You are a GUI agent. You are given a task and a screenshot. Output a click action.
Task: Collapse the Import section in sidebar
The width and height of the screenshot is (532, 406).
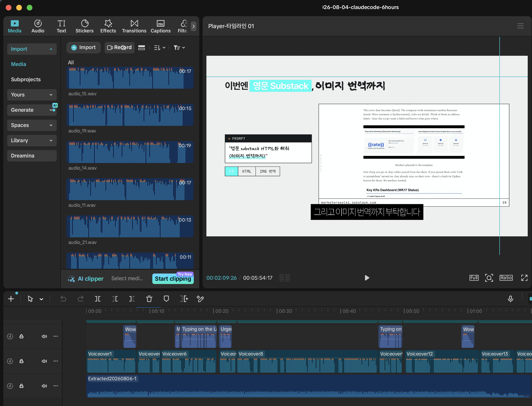click(32, 49)
